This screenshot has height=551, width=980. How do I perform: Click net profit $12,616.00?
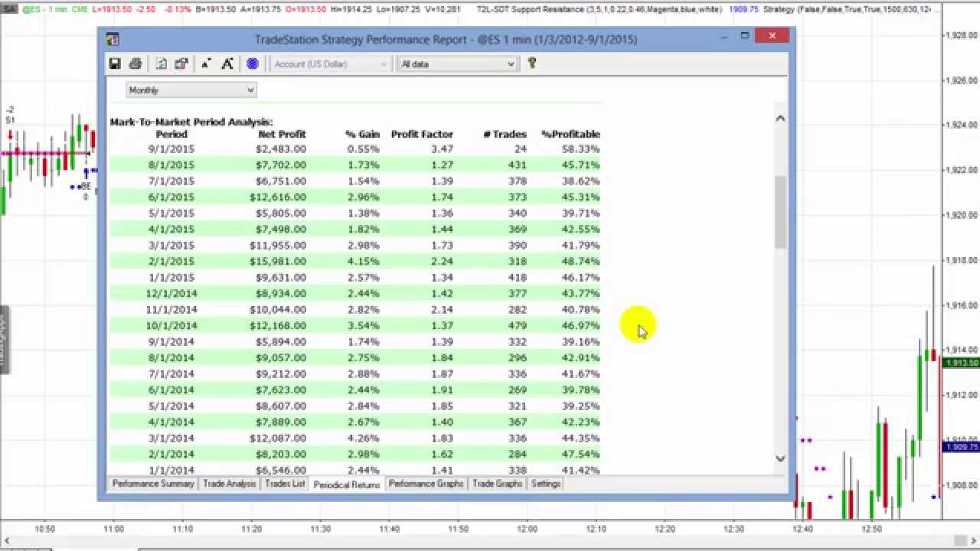[x=278, y=197]
